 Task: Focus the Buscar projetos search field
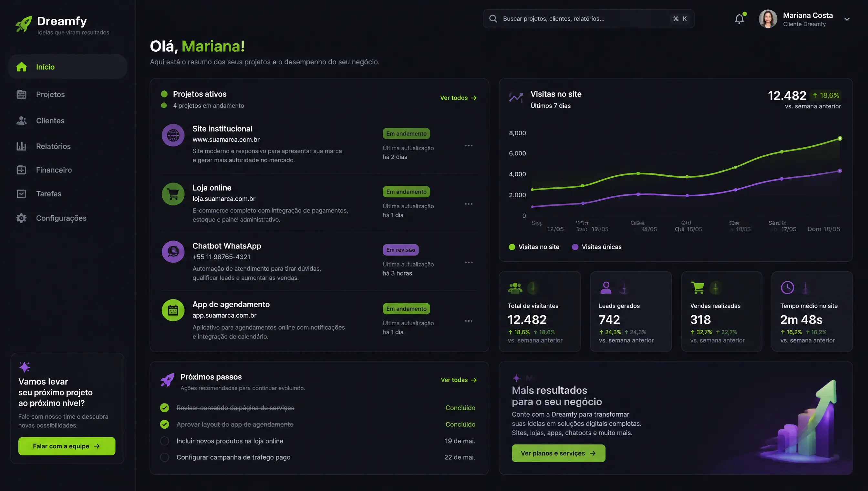[589, 18]
